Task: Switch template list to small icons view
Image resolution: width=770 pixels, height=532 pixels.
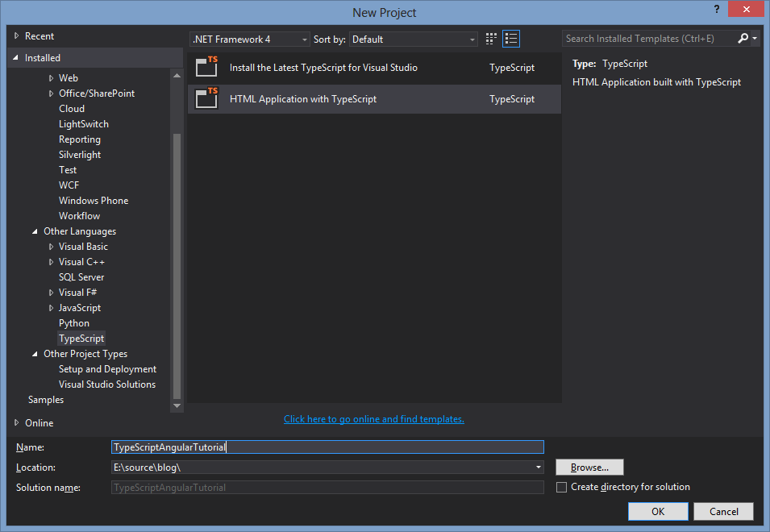Action: (x=491, y=38)
